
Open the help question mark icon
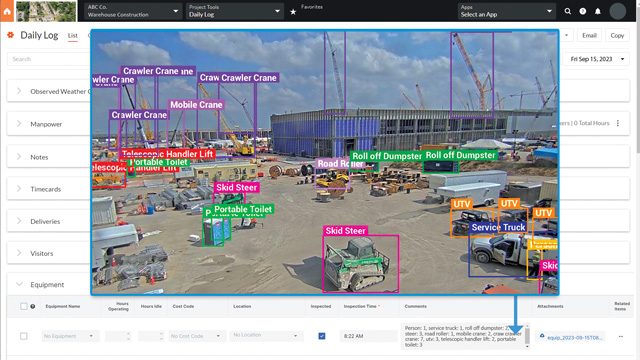point(583,11)
